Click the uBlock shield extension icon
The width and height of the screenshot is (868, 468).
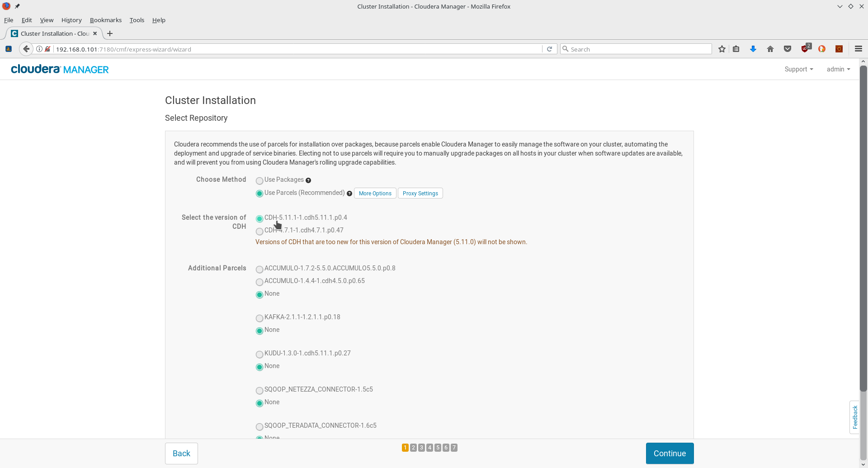(x=805, y=48)
